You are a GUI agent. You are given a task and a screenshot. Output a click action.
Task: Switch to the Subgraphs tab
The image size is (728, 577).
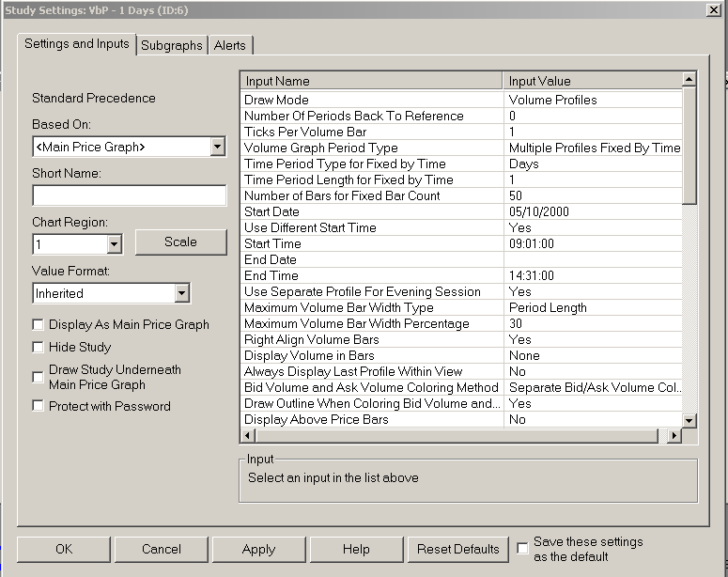pyautogui.click(x=173, y=45)
